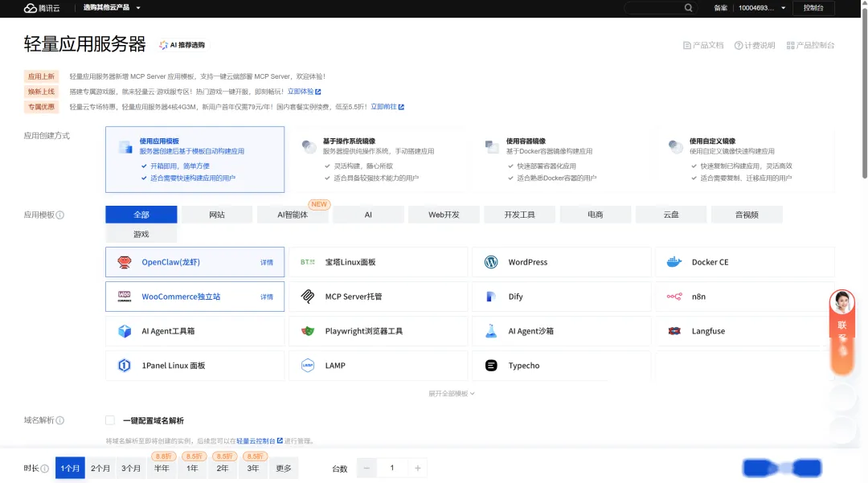Click the MCP Server托管 icon
The width and height of the screenshot is (868, 483).
click(308, 297)
